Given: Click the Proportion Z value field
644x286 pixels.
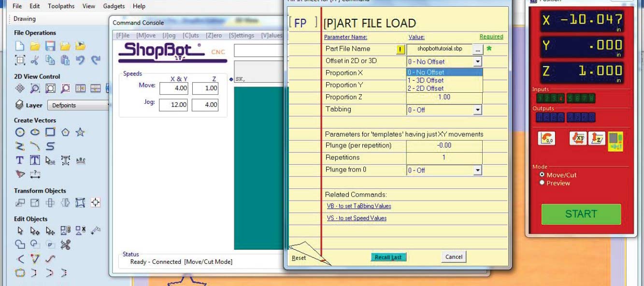Looking at the screenshot, I should pyautogui.click(x=444, y=97).
